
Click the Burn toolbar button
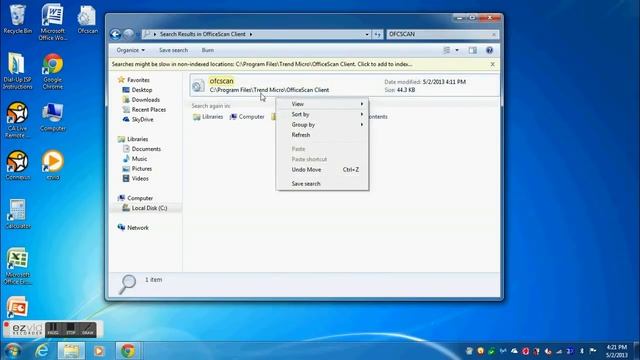coord(208,50)
